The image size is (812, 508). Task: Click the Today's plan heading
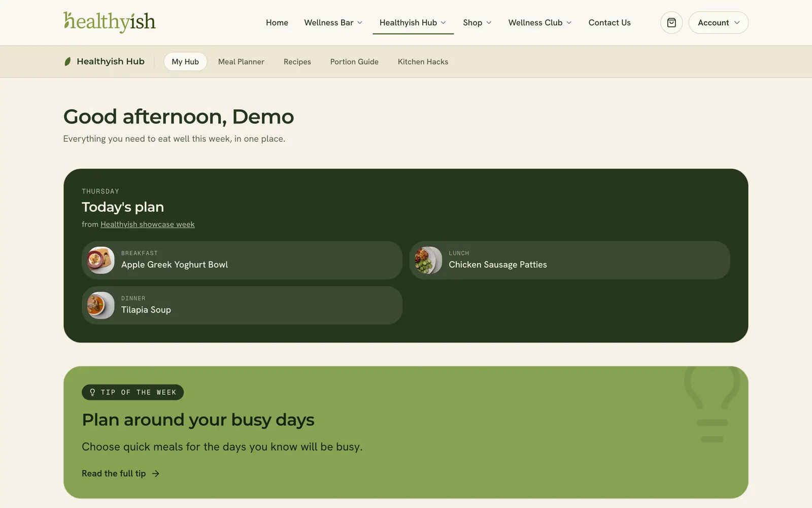(123, 207)
